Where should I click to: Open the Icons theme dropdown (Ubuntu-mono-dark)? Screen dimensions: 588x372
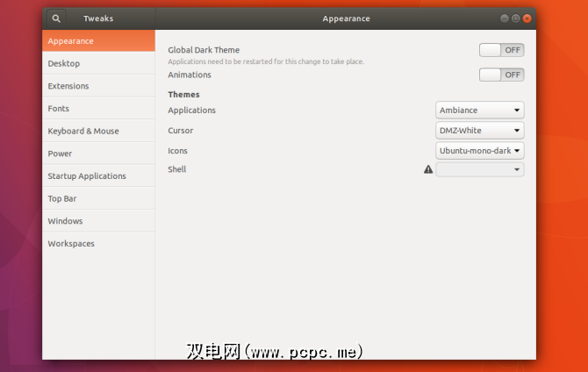(x=480, y=151)
